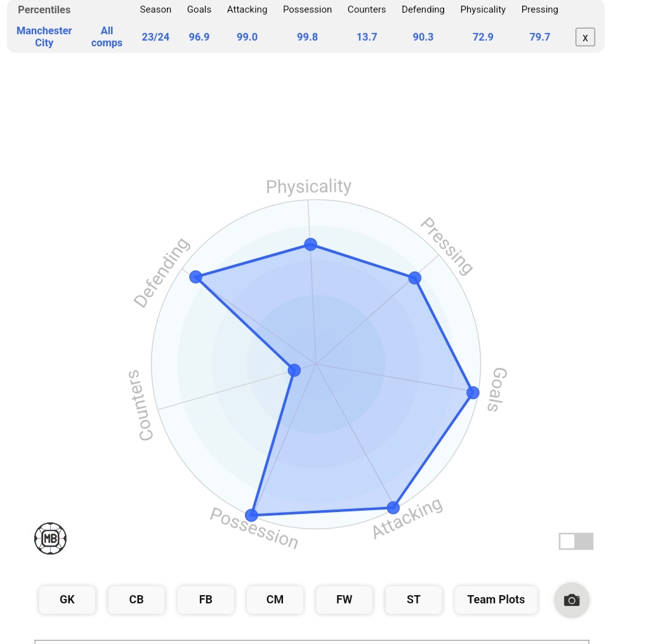This screenshot has height=644, width=665.
Task: Click the Counters data point on radar
Action: 293,370
